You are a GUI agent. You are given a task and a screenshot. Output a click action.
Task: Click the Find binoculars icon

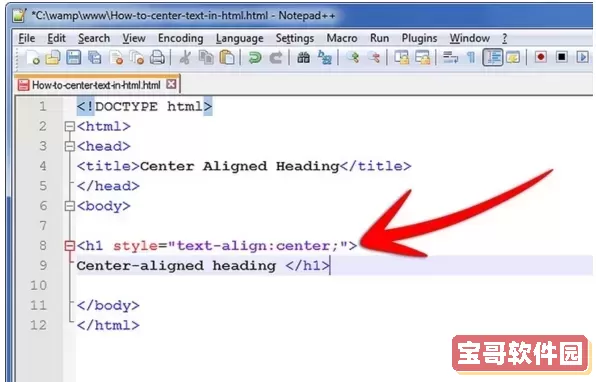pos(303,58)
